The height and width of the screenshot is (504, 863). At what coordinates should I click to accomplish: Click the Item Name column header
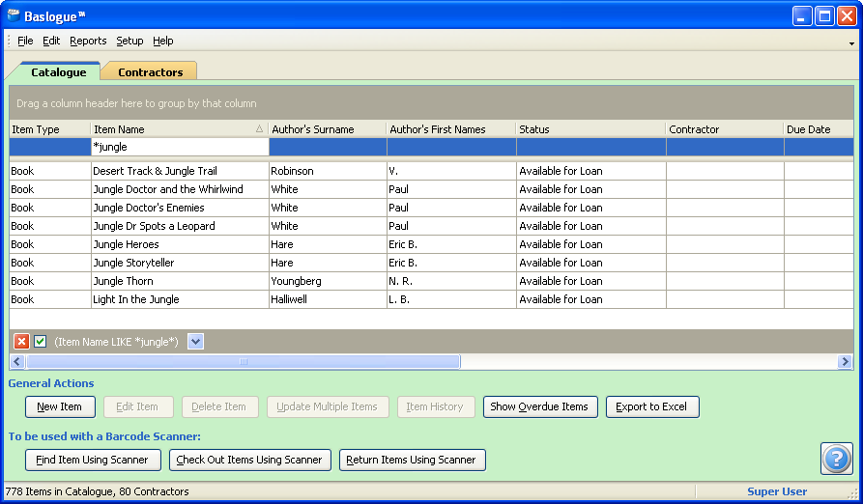click(x=180, y=129)
